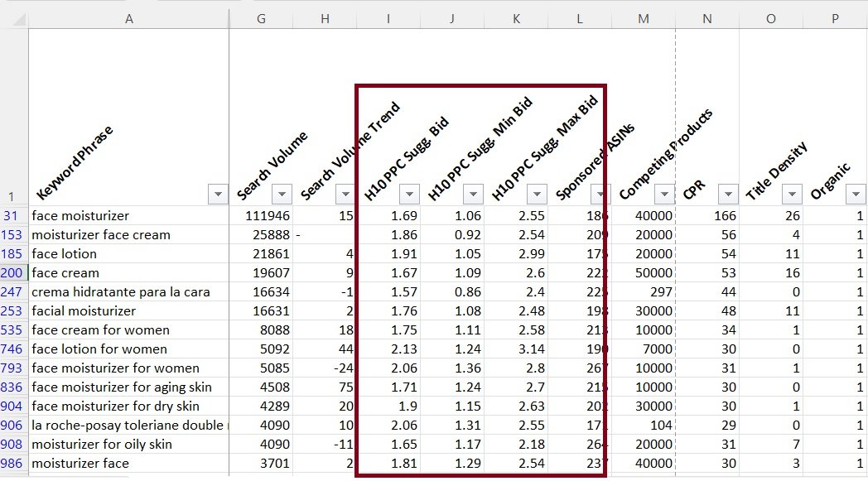Select row 31 by clicking its row number
868x481 pixels.
coord(13,215)
